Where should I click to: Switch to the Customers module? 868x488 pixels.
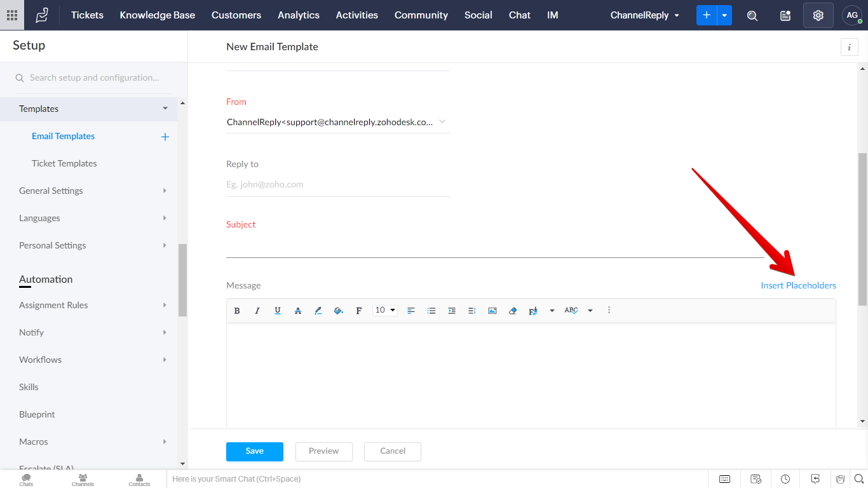[x=236, y=15]
